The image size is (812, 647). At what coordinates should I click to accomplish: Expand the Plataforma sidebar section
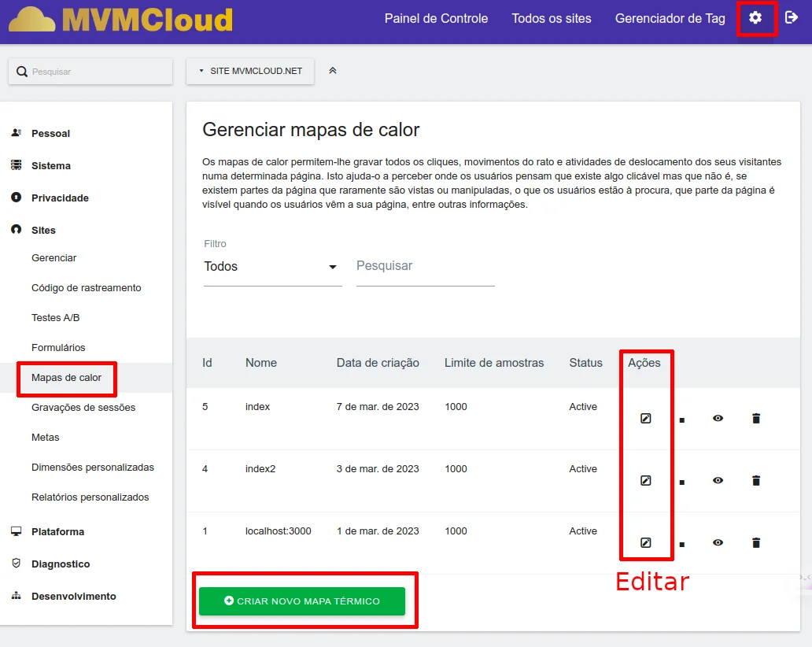click(57, 532)
